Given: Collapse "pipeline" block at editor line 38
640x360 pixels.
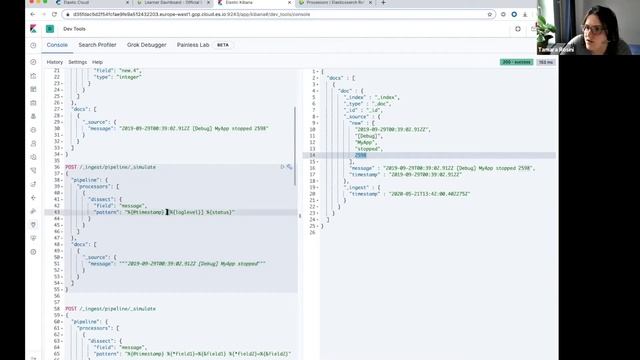Looking at the screenshot, I should tap(62, 180).
